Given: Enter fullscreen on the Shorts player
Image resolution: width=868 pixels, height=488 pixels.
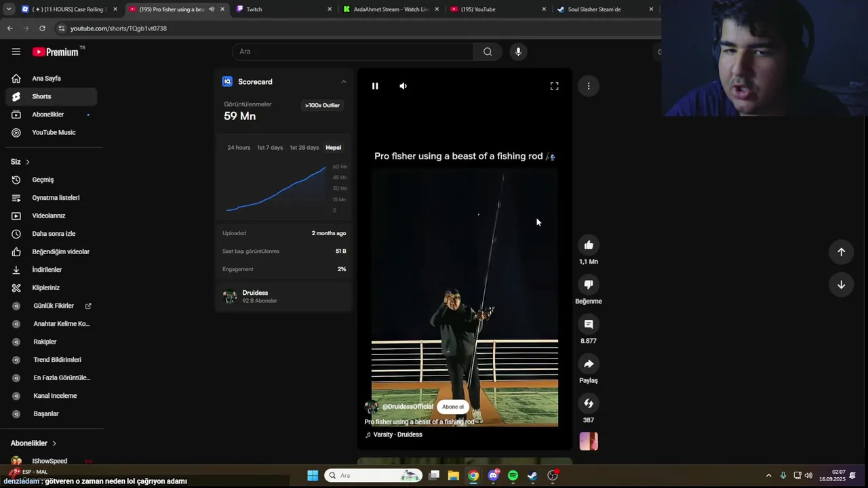Looking at the screenshot, I should pos(554,86).
